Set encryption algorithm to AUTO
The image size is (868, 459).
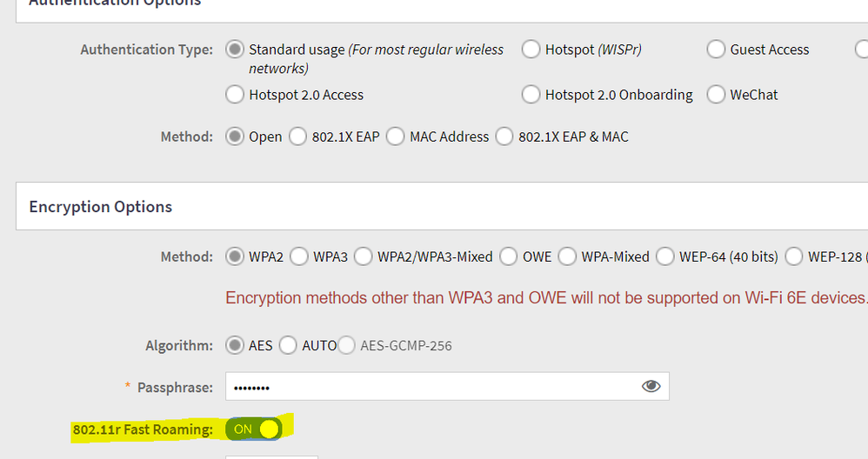coord(288,345)
